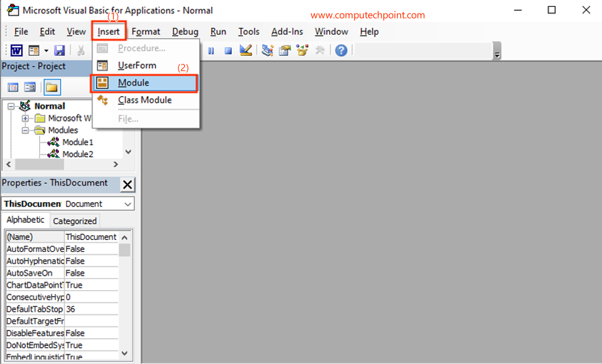Open the insert object dropdown arrow in toolbar
The image size is (602, 364).
(46, 50)
